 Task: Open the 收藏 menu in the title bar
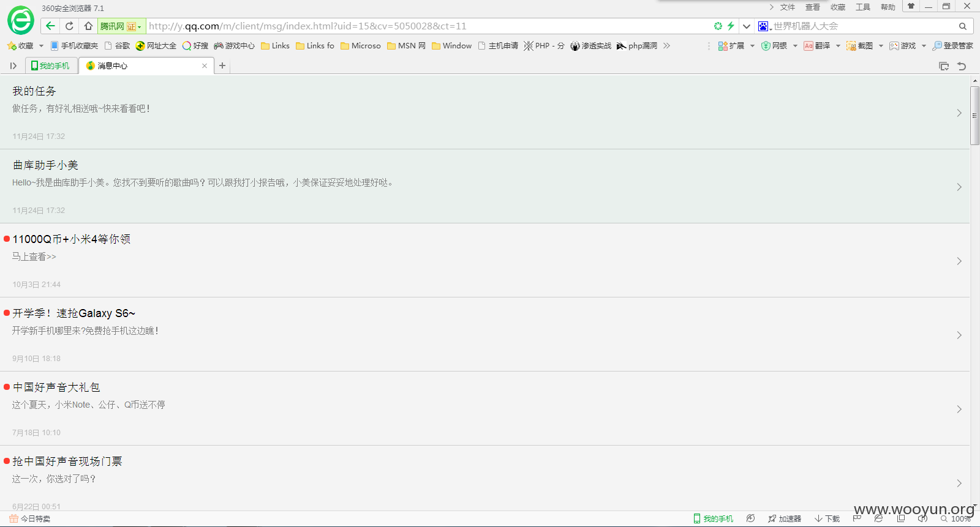click(838, 7)
